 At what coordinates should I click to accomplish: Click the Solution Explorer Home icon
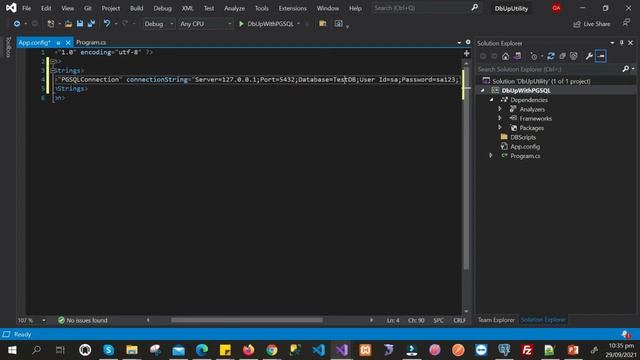point(505,56)
